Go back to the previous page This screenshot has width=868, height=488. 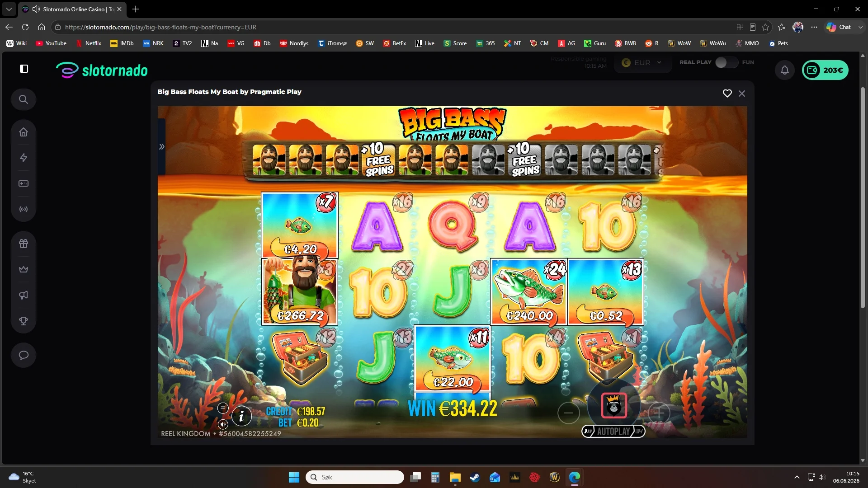(9, 27)
